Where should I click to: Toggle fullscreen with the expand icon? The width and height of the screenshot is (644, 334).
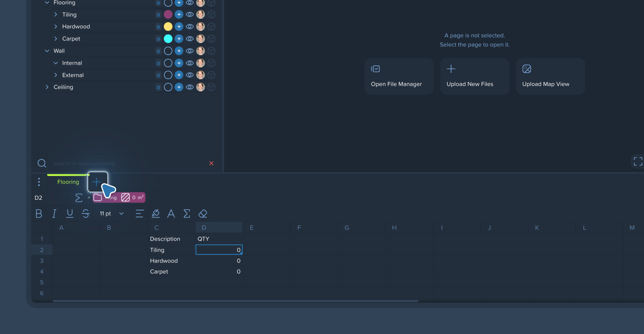pyautogui.click(x=638, y=161)
